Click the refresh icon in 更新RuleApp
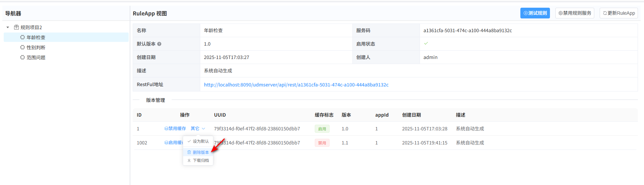Screen dimensions: 644x185 (605, 13)
